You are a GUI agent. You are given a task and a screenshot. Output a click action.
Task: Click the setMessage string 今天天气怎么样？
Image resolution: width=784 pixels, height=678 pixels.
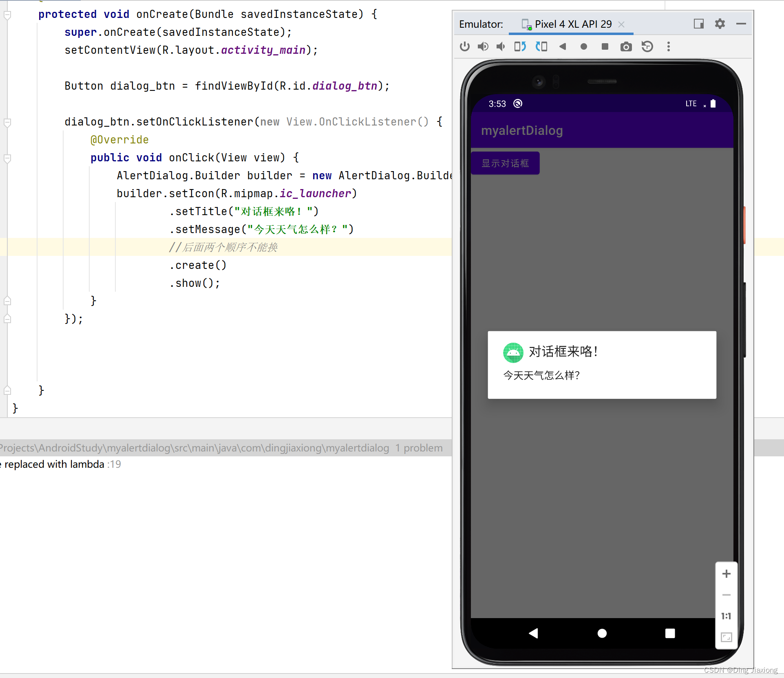297,229
